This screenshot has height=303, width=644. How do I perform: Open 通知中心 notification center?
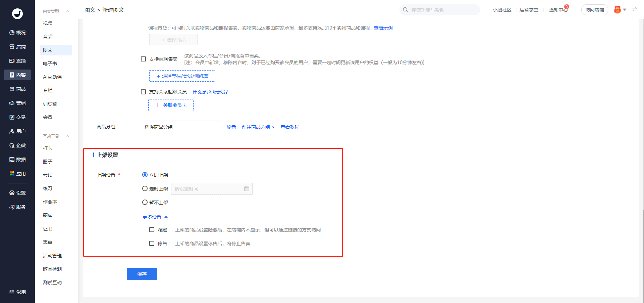pyautogui.click(x=558, y=10)
